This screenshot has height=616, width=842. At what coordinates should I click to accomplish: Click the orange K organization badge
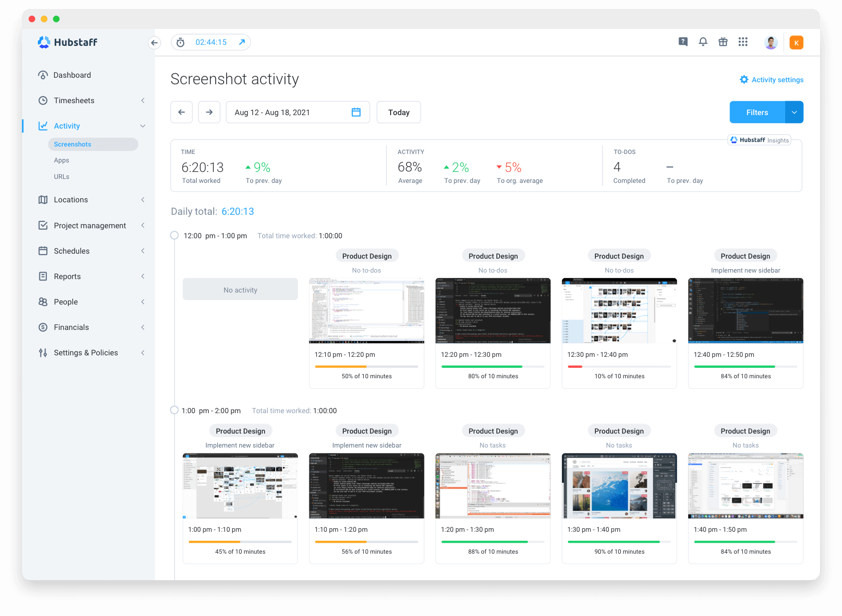tap(796, 43)
